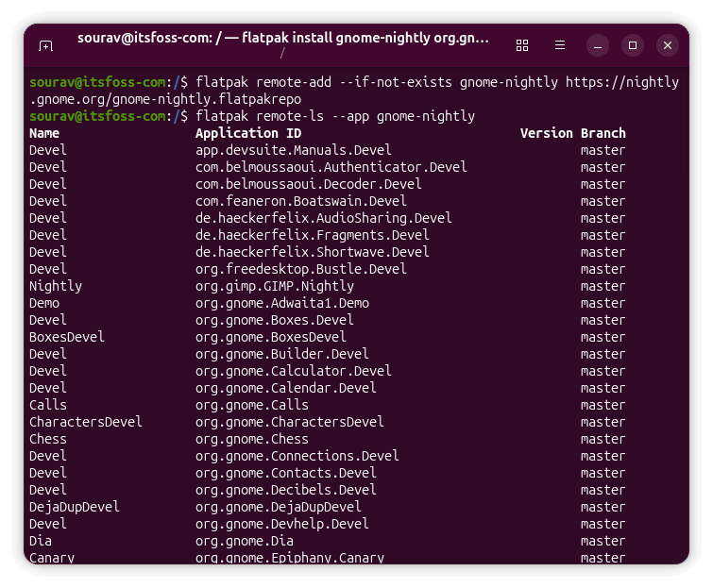Click org.gnome.Connections.Devel entry
The height and width of the screenshot is (588, 713).
pos(297,456)
